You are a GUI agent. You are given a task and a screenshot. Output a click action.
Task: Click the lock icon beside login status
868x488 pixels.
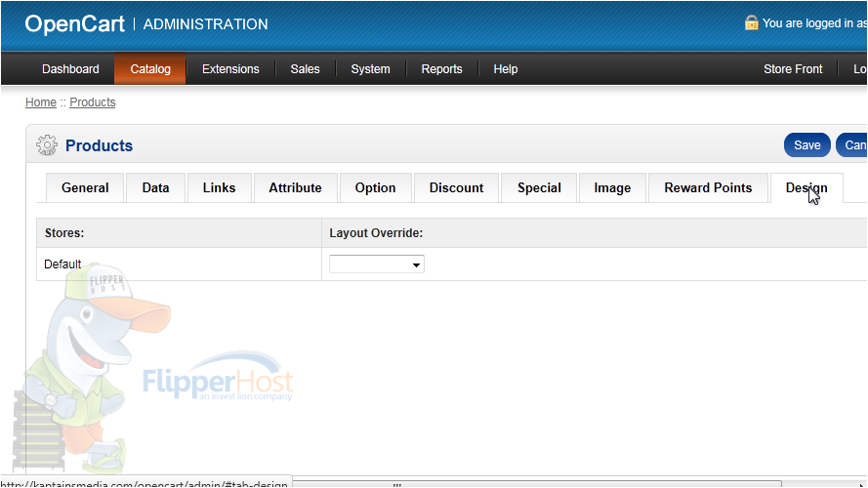click(751, 22)
